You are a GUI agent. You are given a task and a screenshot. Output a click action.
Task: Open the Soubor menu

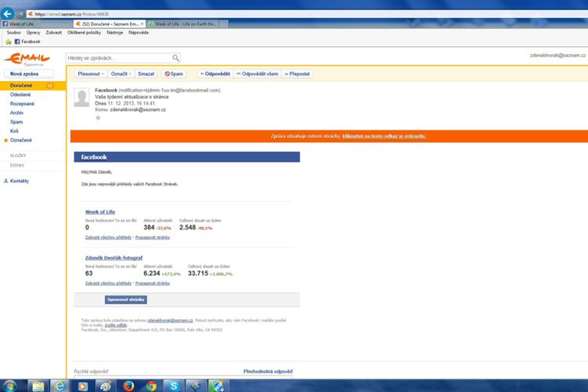[14, 33]
